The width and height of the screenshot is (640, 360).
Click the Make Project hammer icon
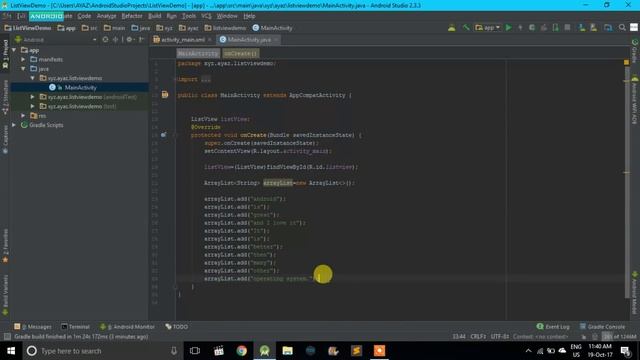[465, 28]
